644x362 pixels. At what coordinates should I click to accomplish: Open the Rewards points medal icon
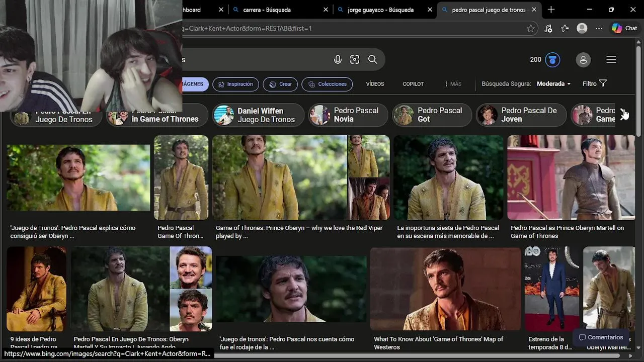pos(552,60)
